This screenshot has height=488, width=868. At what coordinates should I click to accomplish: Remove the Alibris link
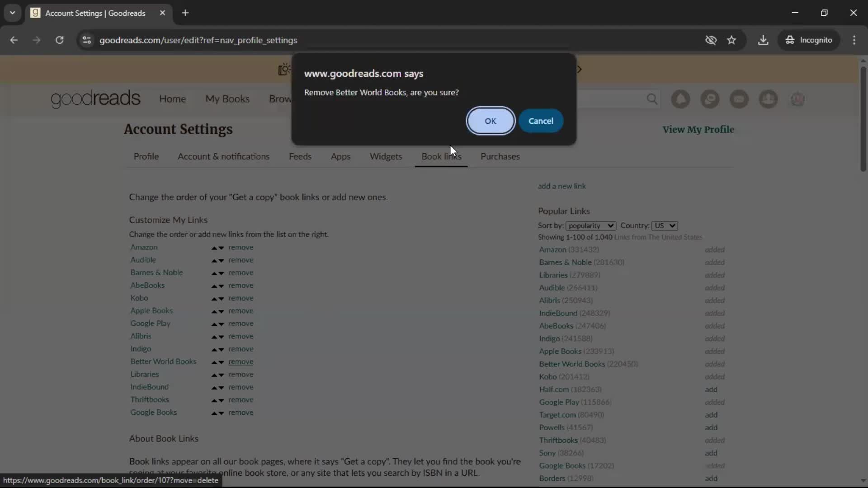241,337
